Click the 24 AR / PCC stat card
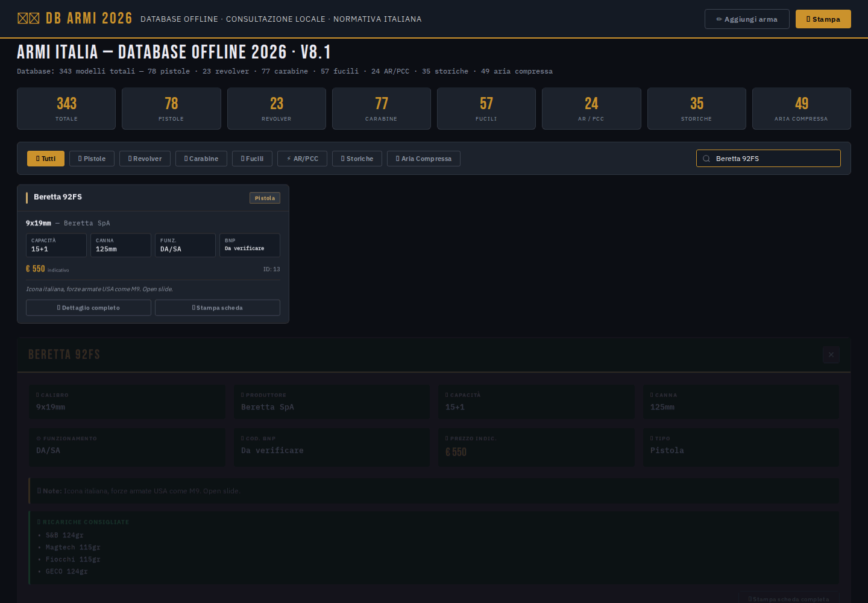 click(591, 109)
